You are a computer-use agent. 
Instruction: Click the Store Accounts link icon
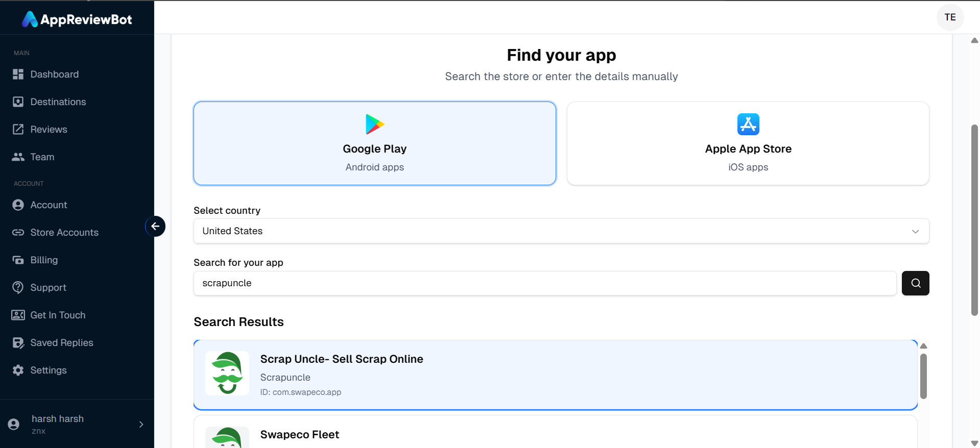click(18, 233)
